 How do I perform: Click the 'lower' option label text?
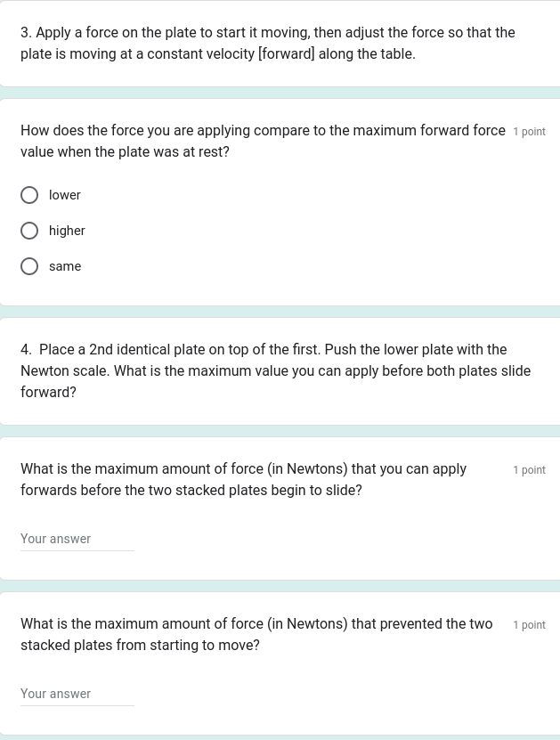(65, 195)
